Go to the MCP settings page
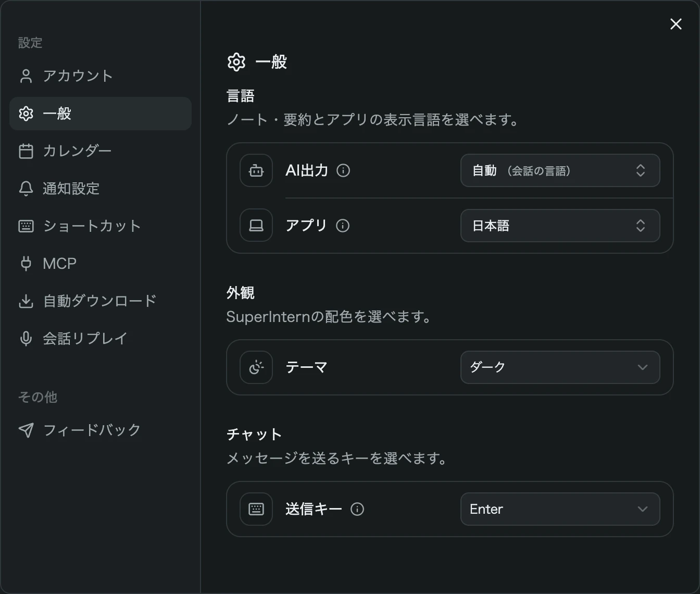Screen dimensions: 700x594 click(101, 264)
